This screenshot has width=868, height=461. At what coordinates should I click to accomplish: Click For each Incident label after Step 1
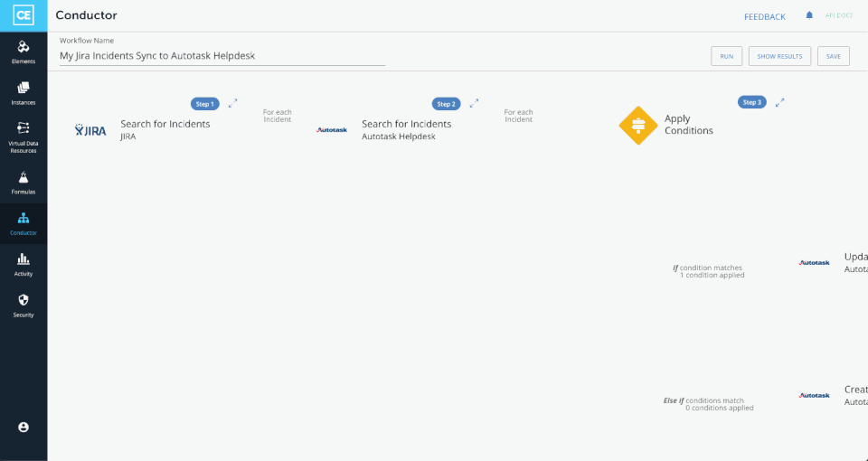[x=278, y=116]
